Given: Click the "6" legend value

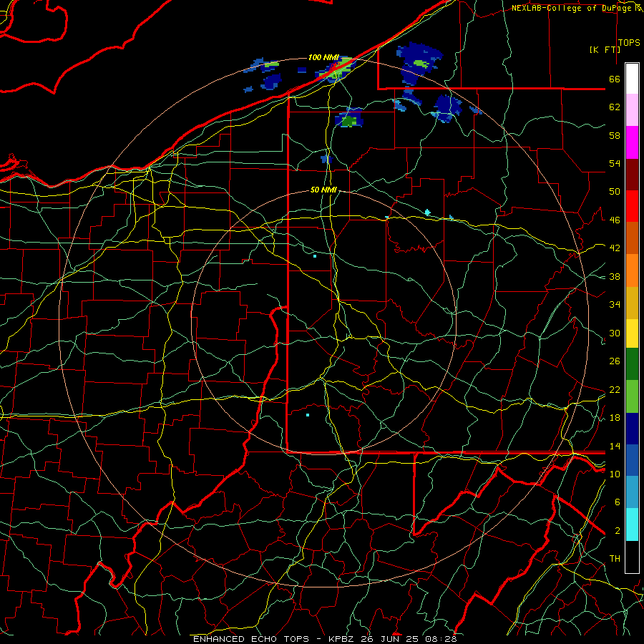Looking at the screenshot, I should (618, 502).
